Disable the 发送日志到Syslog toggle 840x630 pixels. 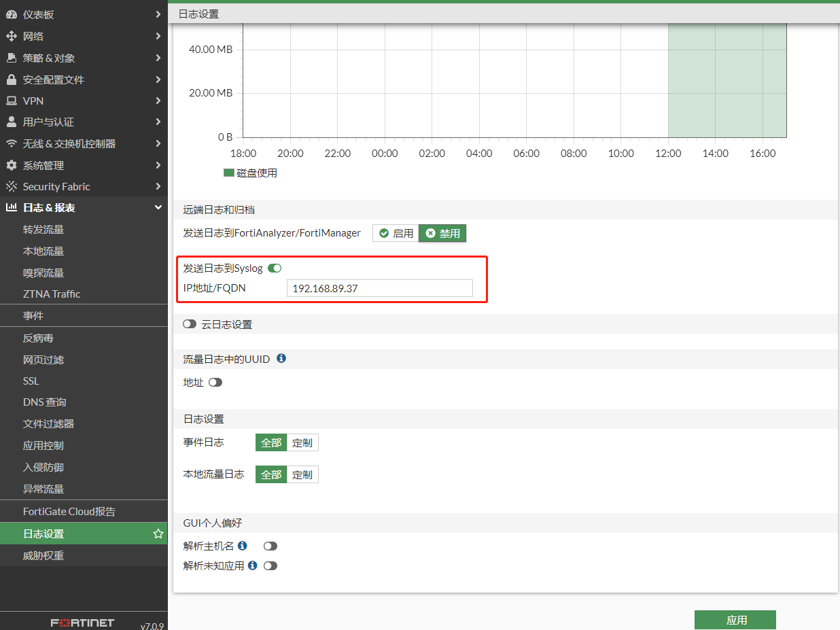pyautogui.click(x=275, y=268)
